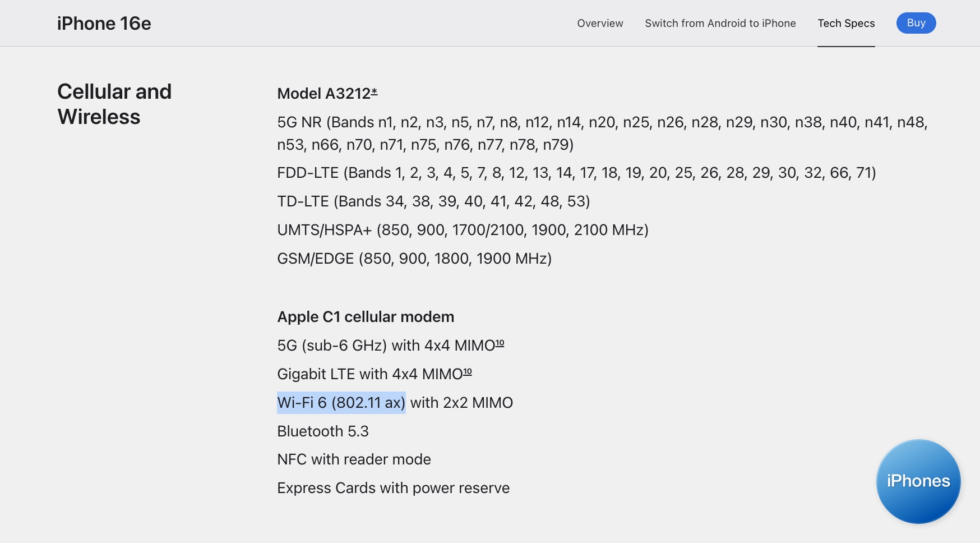Click the iPhone 16e page title
Viewport: 980px width, 543px height.
click(104, 24)
